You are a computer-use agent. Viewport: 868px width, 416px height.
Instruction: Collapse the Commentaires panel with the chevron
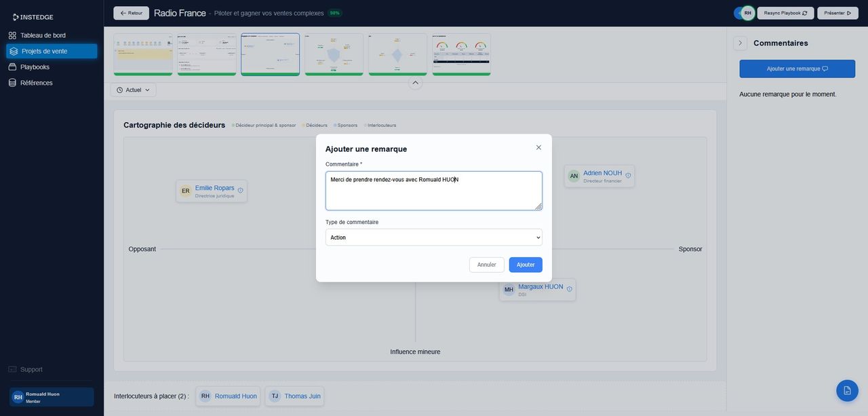pyautogui.click(x=739, y=42)
